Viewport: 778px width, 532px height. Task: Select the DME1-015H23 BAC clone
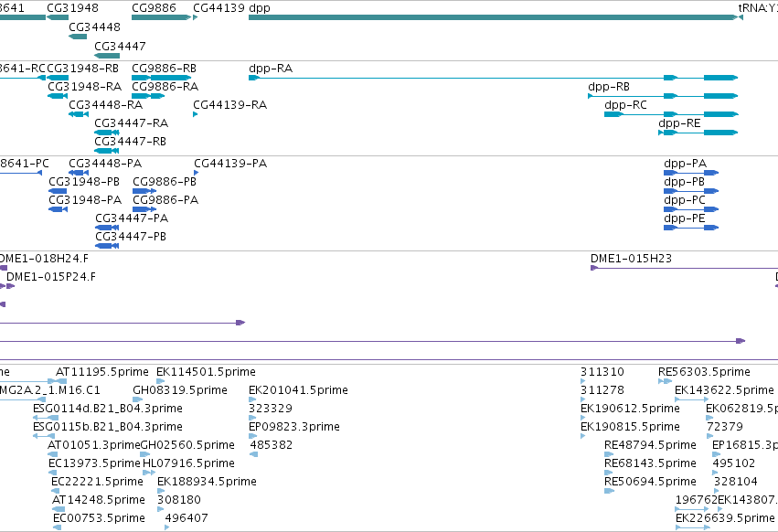pyautogui.click(x=684, y=268)
